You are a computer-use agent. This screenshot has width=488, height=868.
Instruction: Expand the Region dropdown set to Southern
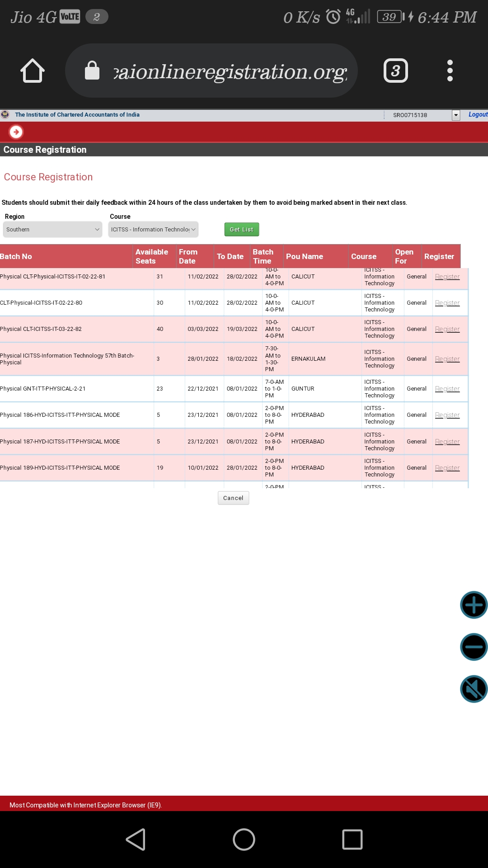[x=52, y=230]
